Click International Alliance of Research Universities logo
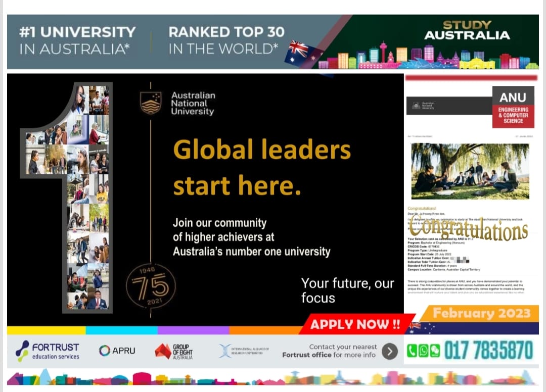This screenshot has width=546, height=392. click(x=244, y=351)
